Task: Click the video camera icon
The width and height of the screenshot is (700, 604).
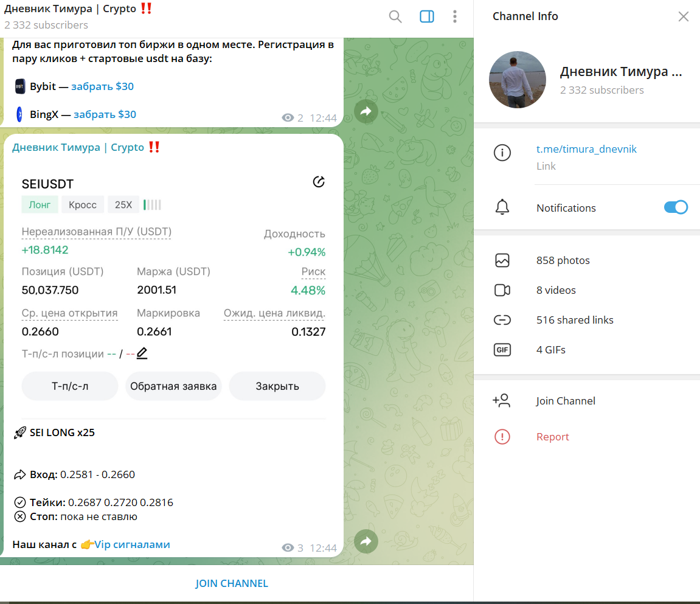Action: 502,290
